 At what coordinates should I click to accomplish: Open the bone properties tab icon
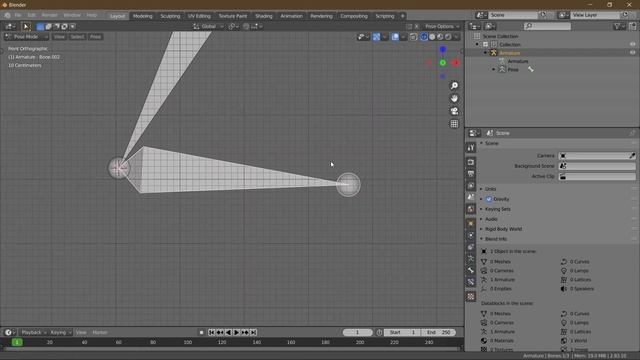point(471,270)
